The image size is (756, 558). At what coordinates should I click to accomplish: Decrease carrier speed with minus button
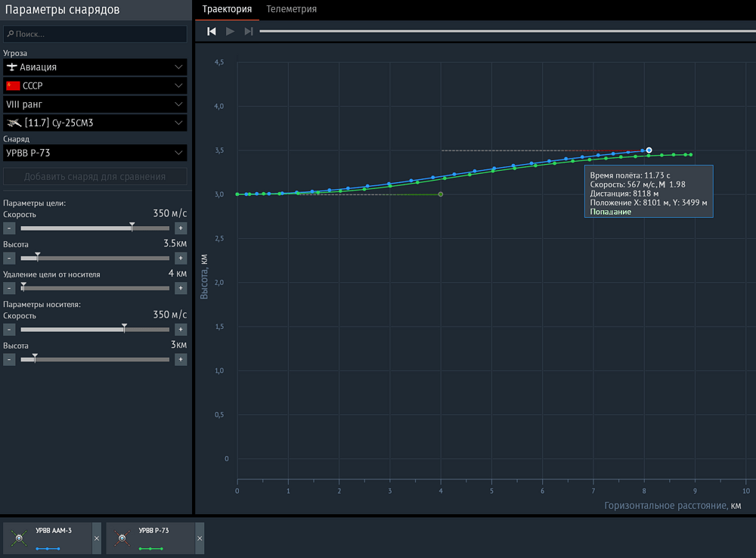click(9, 330)
